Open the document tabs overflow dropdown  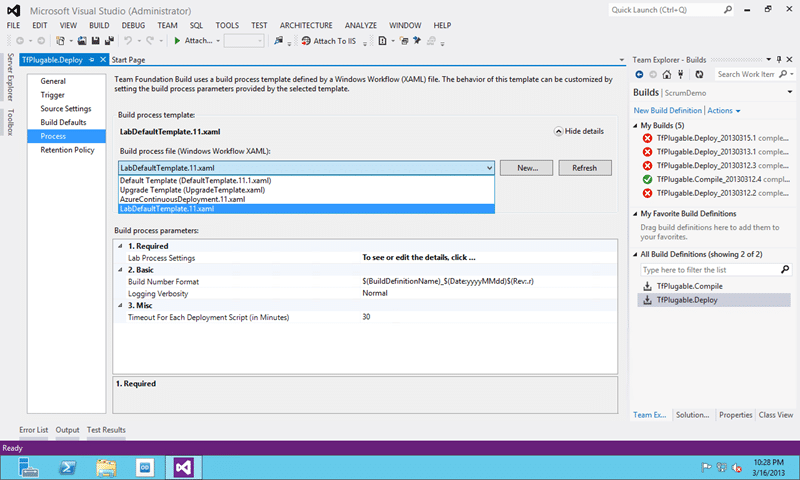pyautogui.click(x=621, y=60)
